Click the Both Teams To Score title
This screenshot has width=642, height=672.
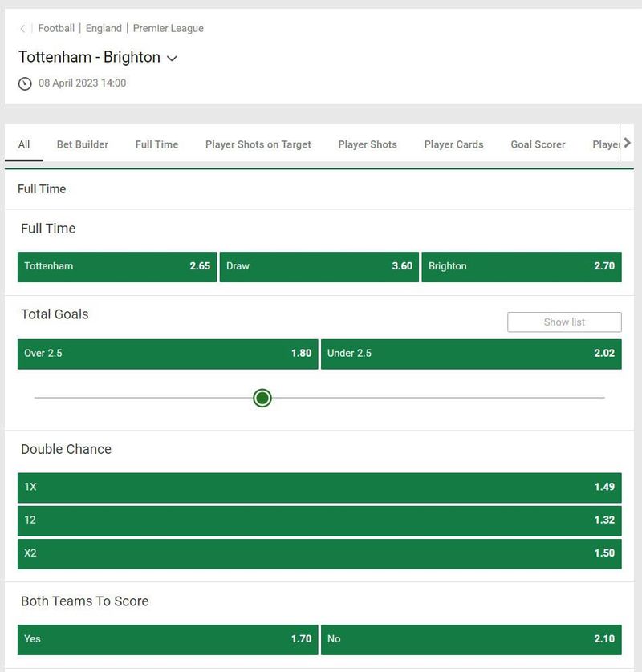(x=84, y=601)
